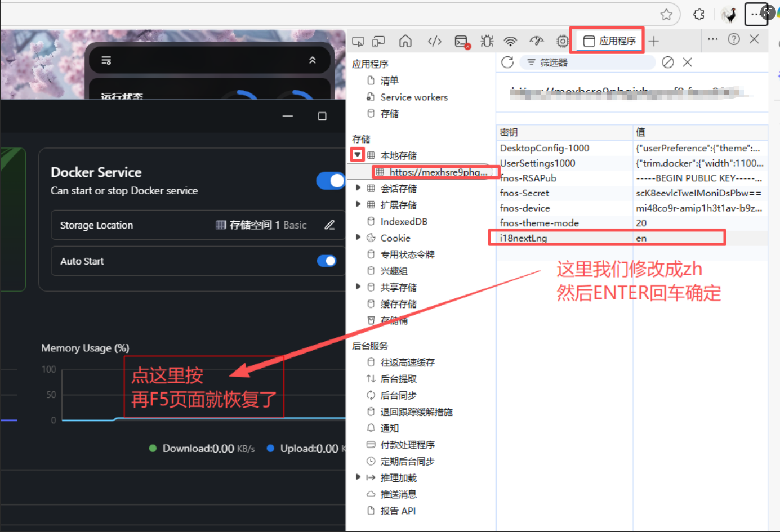The height and width of the screenshot is (532, 780).
Task: Disable the Auto Start switch
Action: [x=327, y=261]
